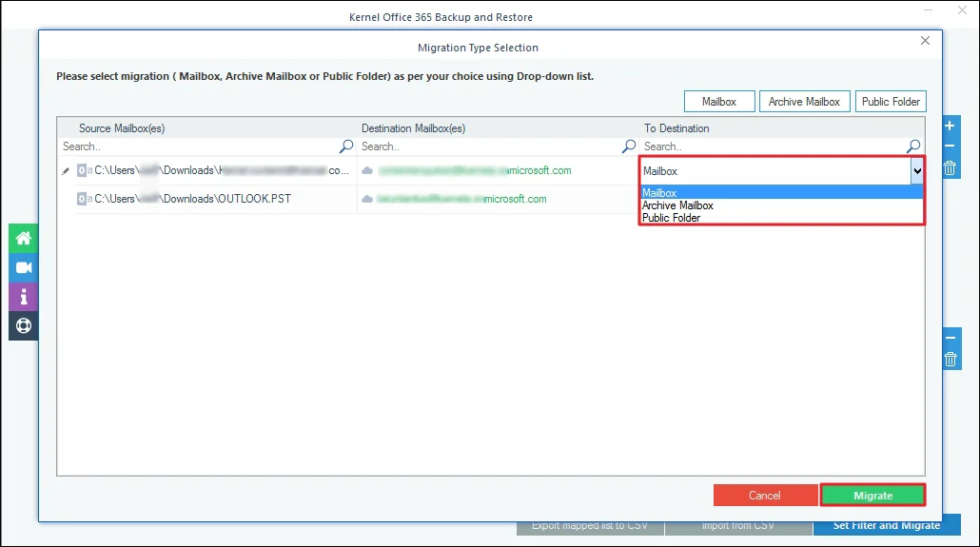Select the first source mailbox path

coord(222,170)
